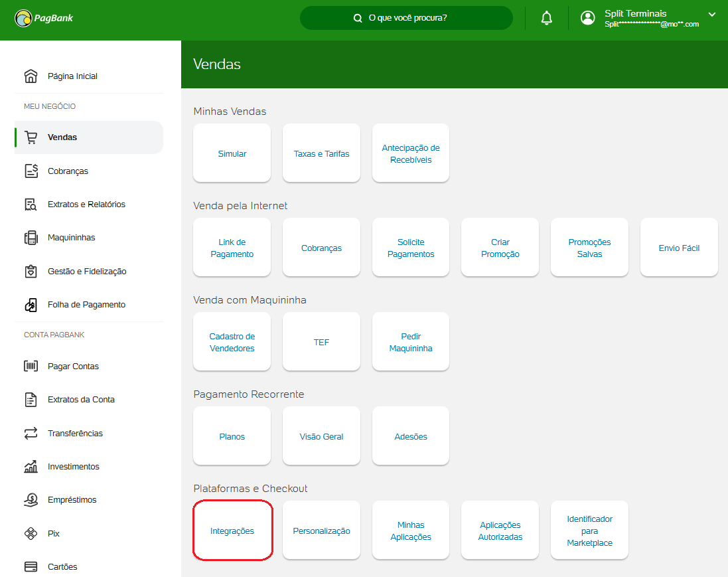This screenshot has height=577, width=728.
Task: Click the search magnifier icon
Action: [358, 18]
